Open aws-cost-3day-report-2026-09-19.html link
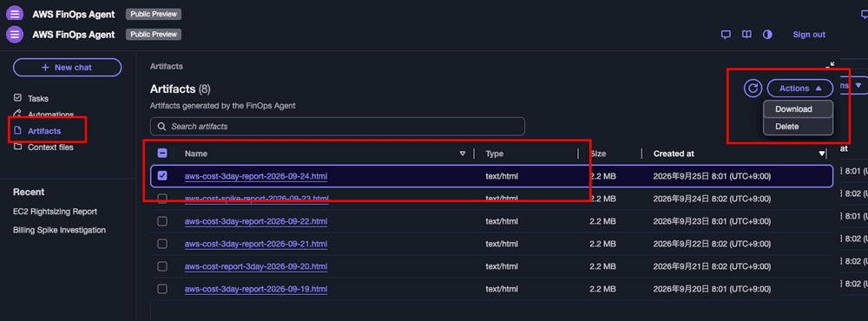868x321 pixels. [x=256, y=289]
